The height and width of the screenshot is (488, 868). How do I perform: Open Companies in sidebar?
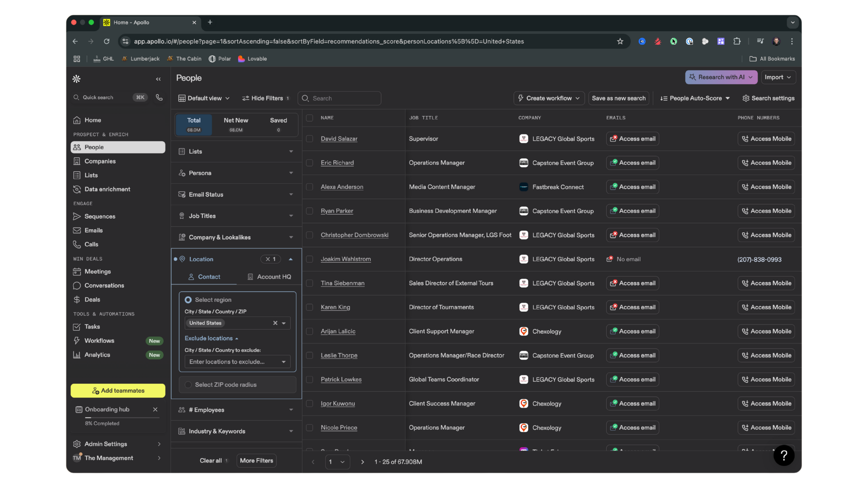[x=118, y=161]
